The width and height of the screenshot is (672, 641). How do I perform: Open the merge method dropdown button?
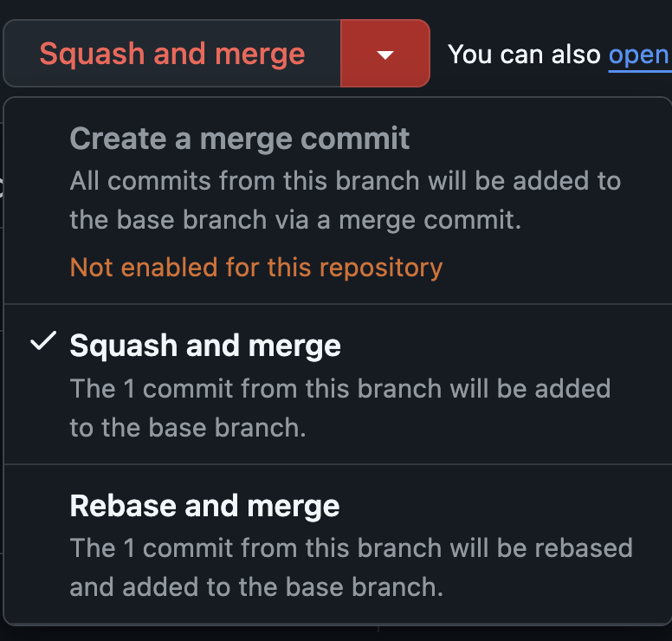(385, 54)
